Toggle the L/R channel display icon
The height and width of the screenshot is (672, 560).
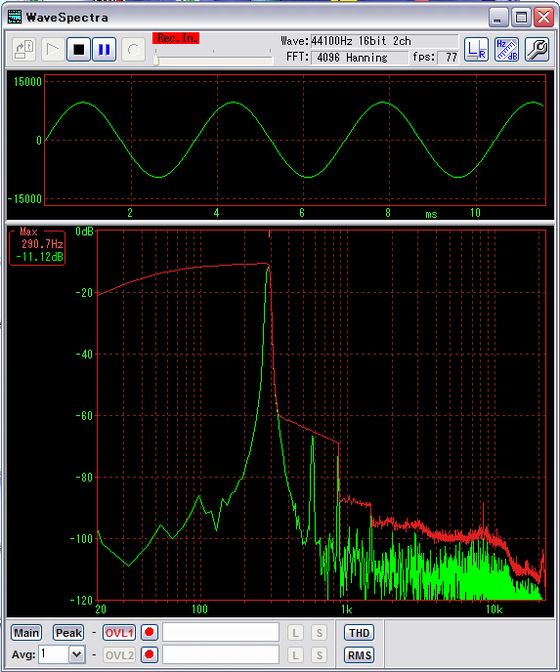click(476, 49)
